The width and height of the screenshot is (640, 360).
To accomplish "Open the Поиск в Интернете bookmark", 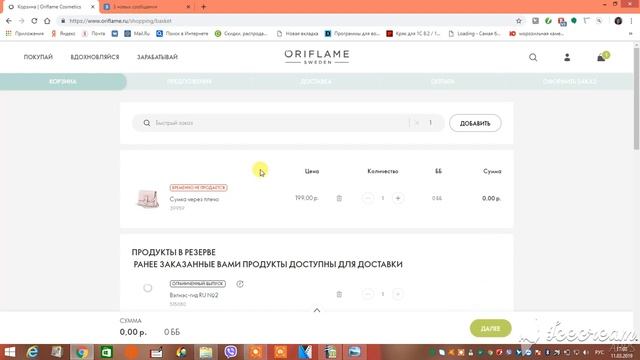I will coord(182,33).
